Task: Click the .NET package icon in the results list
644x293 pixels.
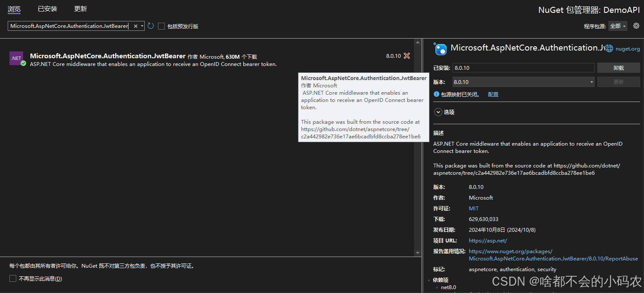Action: click(x=16, y=58)
